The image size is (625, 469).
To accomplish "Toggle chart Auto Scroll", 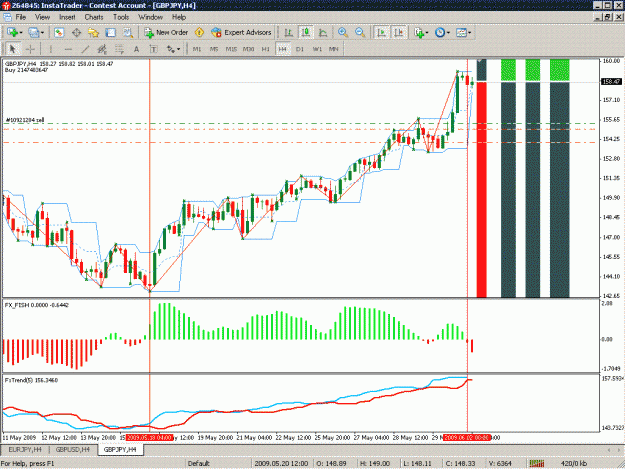I will point(381,33).
